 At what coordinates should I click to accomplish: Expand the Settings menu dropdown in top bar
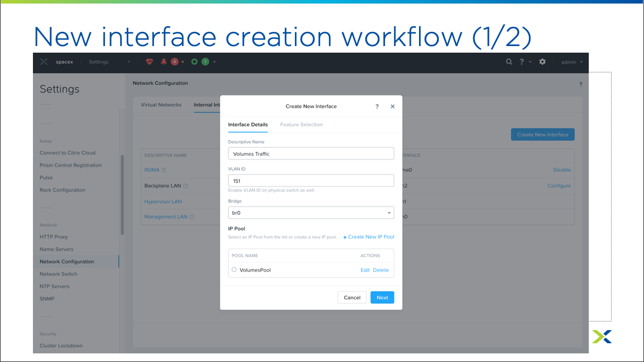pos(129,62)
